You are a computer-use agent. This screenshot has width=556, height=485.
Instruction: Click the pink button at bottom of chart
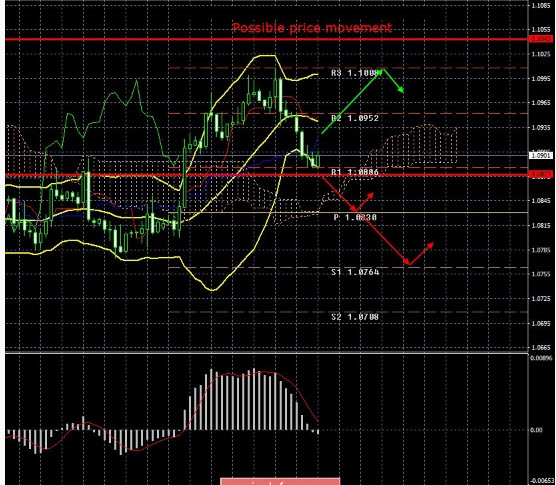point(280,481)
